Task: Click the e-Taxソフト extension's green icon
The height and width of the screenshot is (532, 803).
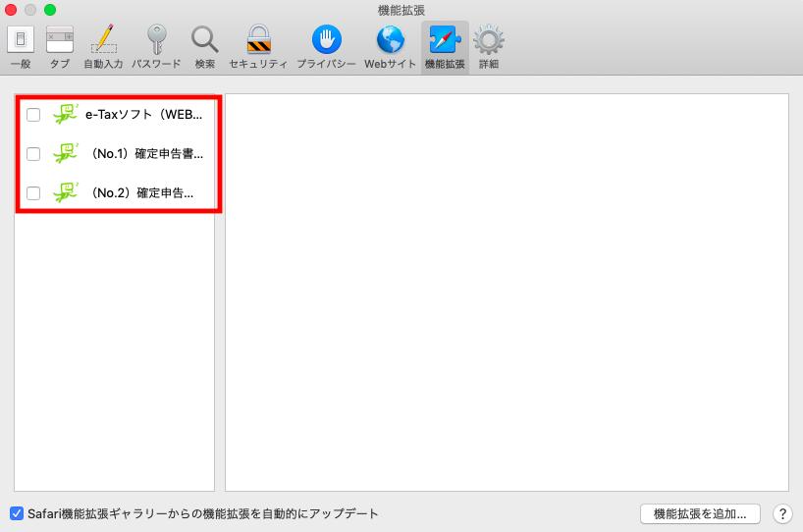Action: (66, 114)
